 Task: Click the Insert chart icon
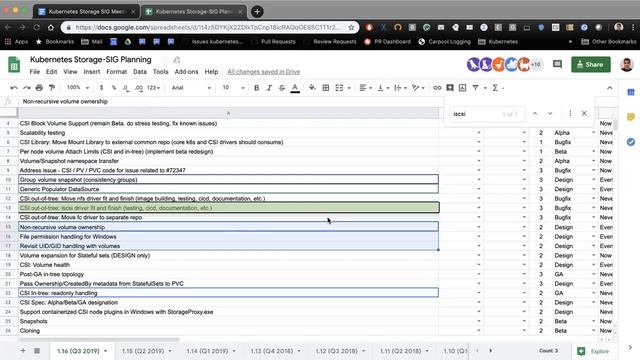click(462, 88)
